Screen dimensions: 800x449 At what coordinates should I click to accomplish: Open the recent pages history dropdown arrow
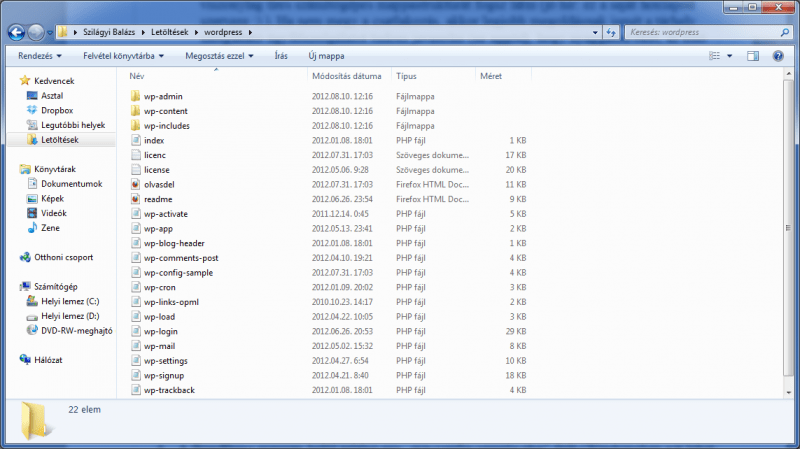(50, 33)
